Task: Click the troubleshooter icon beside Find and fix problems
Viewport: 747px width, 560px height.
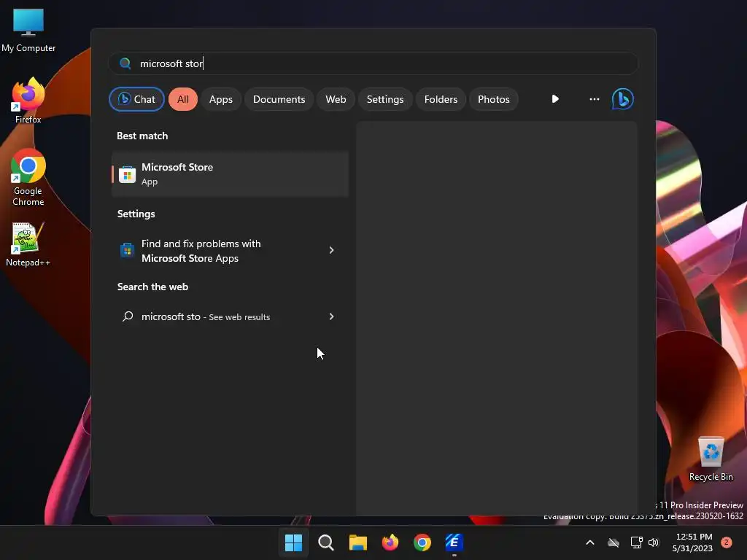Action: 127,250
